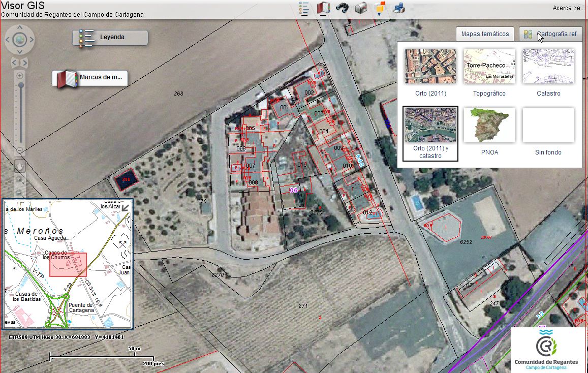Click the zoom in plus button

(x=20, y=76)
